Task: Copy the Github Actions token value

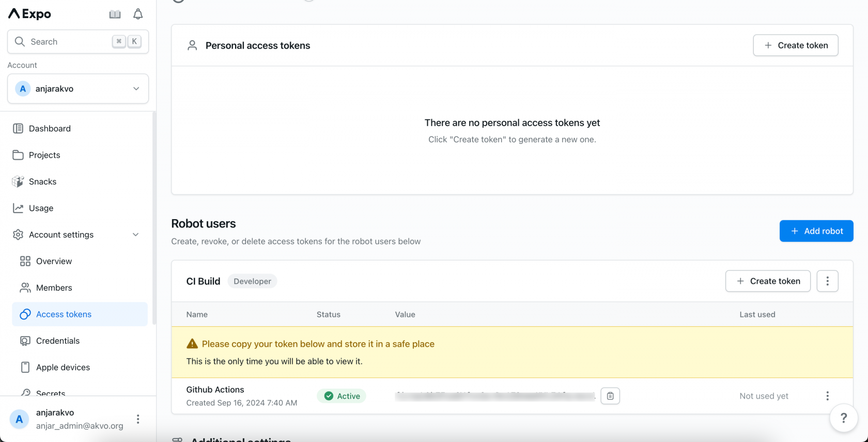Action: coord(610,396)
